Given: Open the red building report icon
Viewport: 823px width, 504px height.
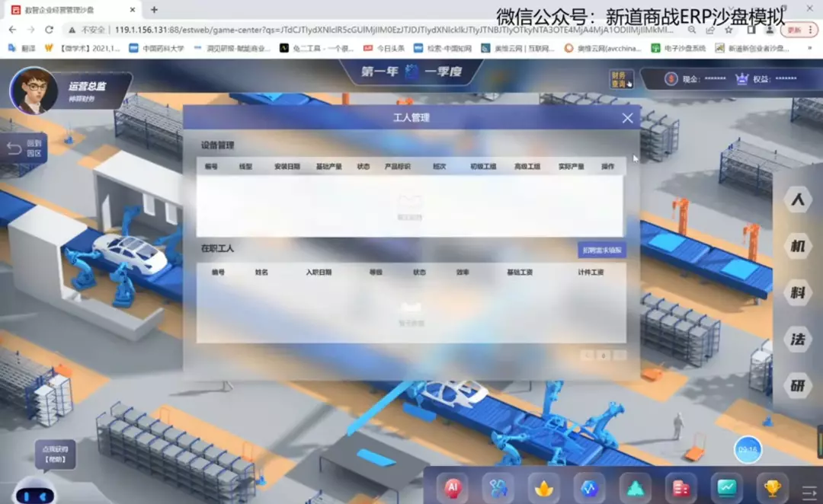Looking at the screenshot, I should click(680, 488).
